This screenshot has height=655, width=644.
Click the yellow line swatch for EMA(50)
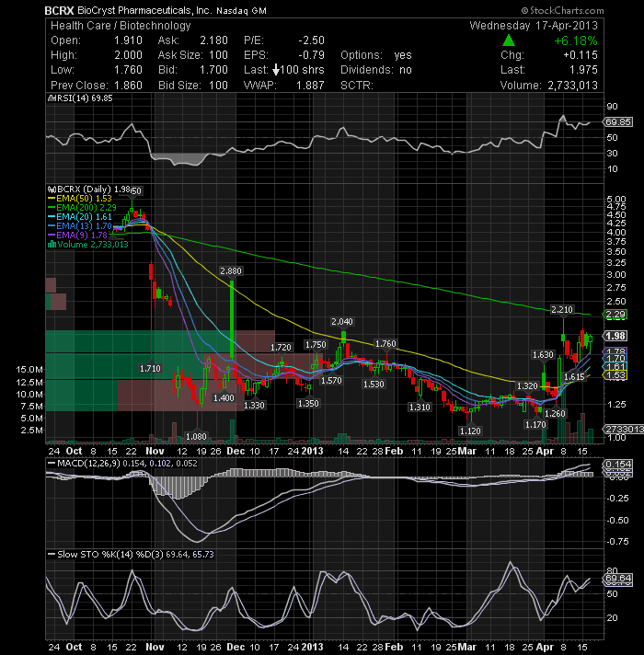[52, 199]
